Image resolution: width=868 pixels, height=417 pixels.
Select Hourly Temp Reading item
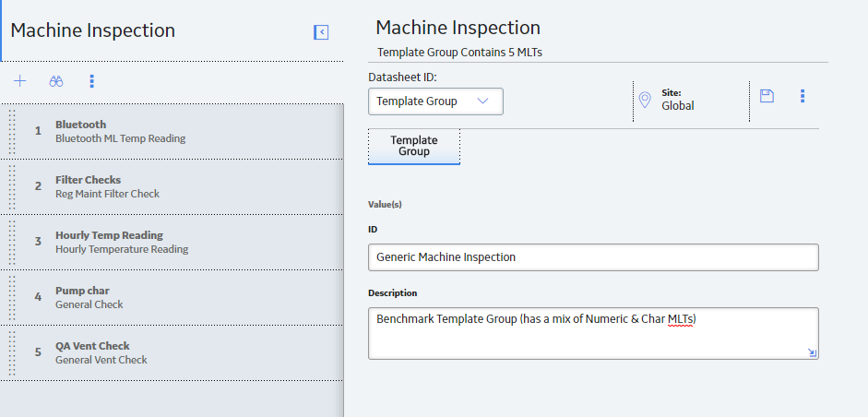(x=172, y=243)
